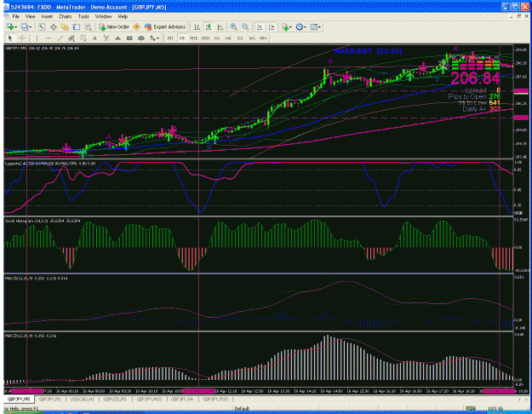The width and height of the screenshot is (532, 414).
Task: Click the Default profile status bar entry
Action: (x=242, y=409)
